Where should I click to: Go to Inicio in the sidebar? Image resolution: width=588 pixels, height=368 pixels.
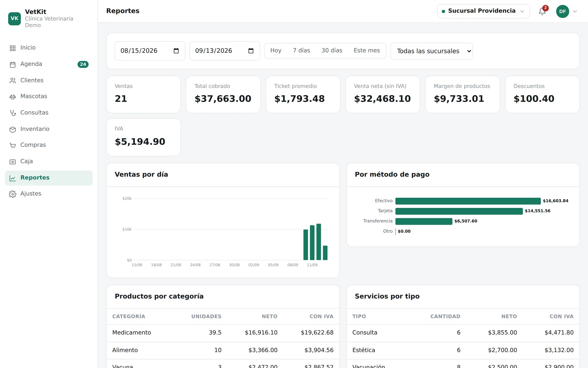pos(49,48)
